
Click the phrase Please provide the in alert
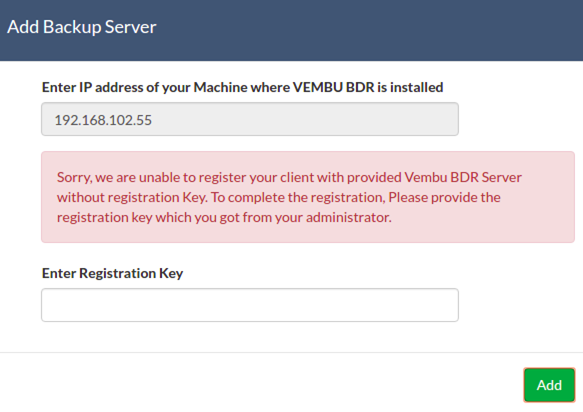[444, 197]
